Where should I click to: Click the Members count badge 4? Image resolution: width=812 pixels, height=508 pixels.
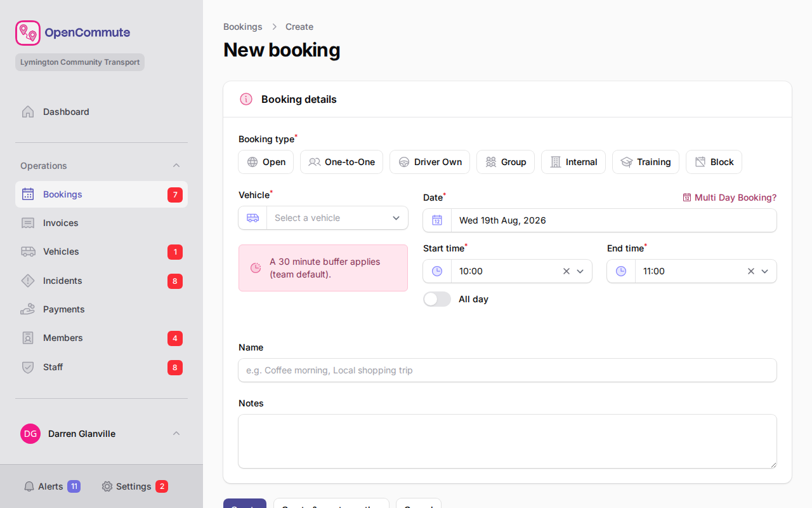pos(175,338)
